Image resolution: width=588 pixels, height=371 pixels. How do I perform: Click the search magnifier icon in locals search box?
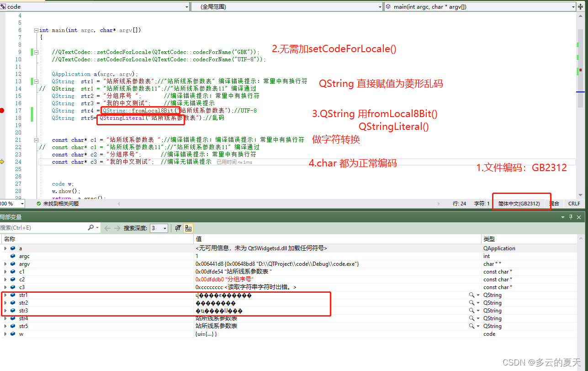(x=91, y=227)
